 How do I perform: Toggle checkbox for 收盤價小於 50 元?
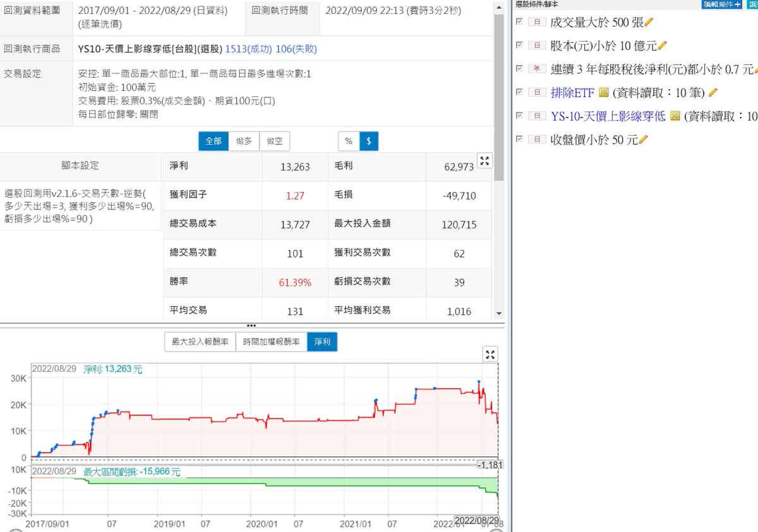pos(519,139)
